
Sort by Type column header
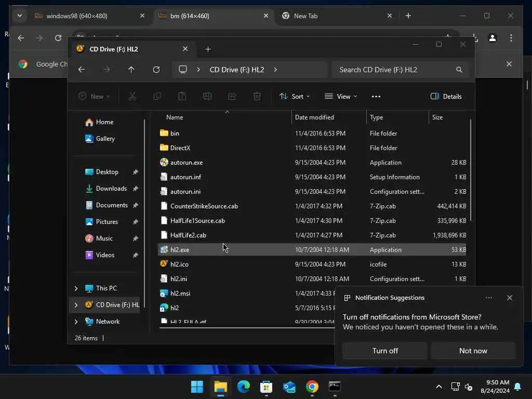click(397, 117)
